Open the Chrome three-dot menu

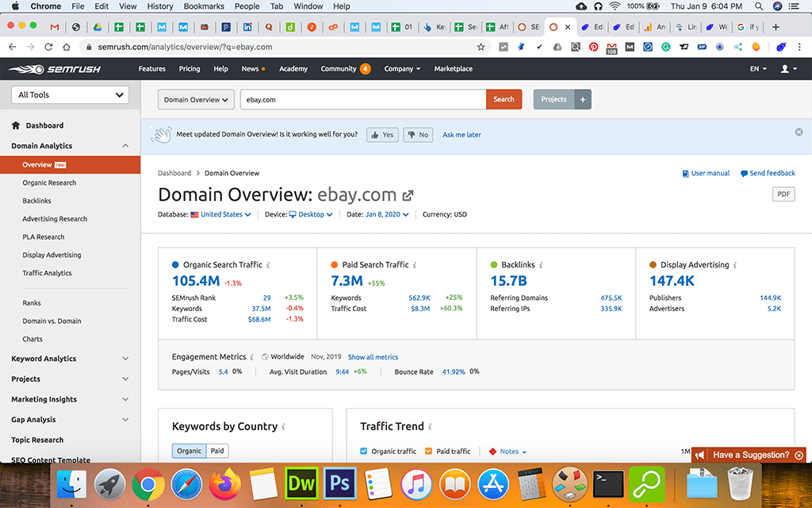pyautogui.click(x=799, y=47)
